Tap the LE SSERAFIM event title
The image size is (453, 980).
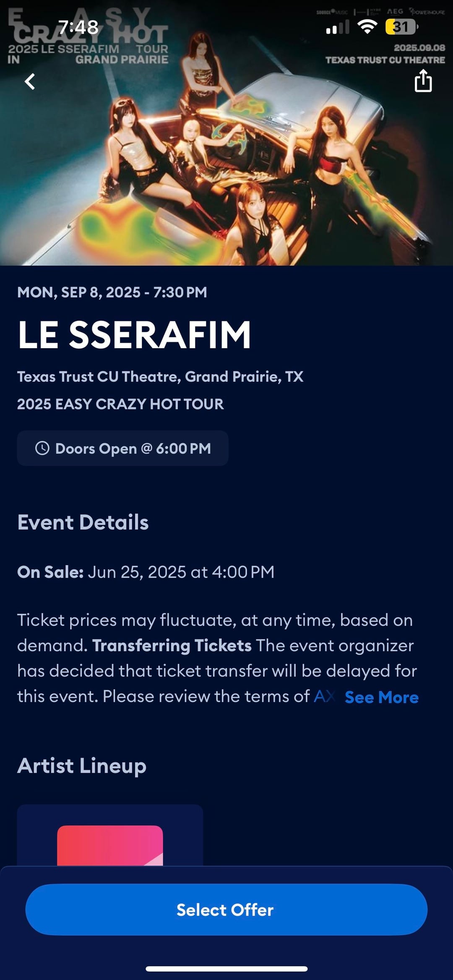[x=134, y=334]
